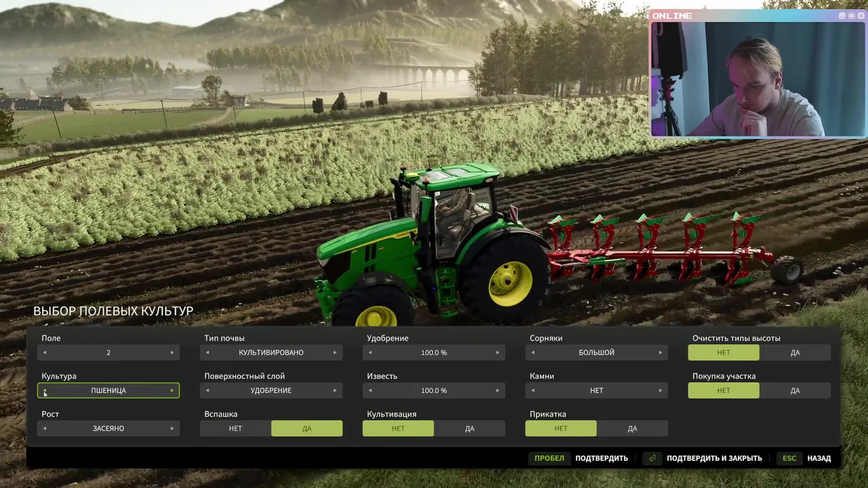Click the ПШЕНИЦА crop value
The width and height of the screenshot is (868, 488).
(x=108, y=390)
